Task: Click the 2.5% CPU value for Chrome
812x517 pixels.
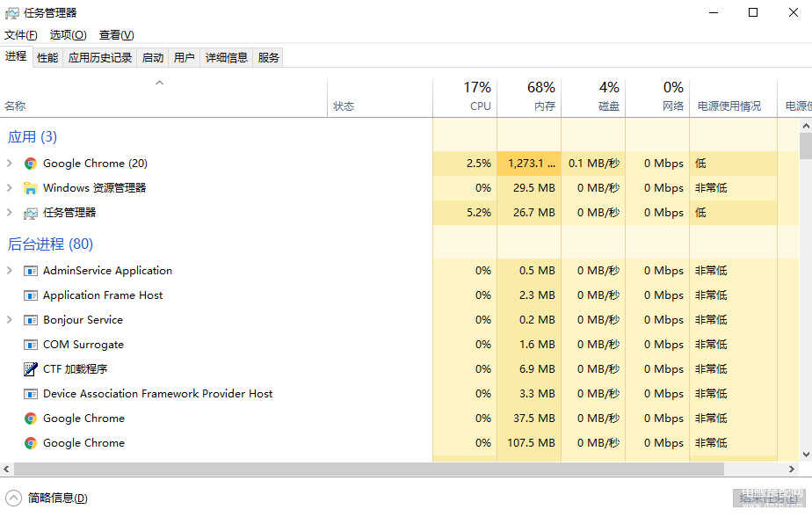Action: click(478, 164)
